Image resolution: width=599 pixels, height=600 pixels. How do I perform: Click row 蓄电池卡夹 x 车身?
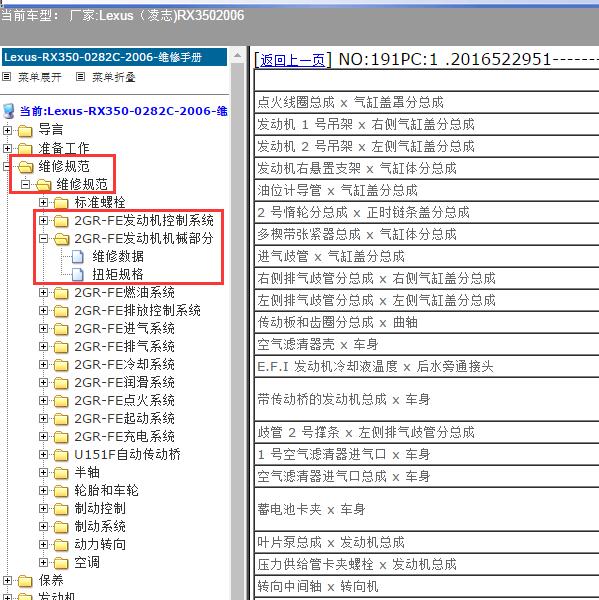coord(427,509)
